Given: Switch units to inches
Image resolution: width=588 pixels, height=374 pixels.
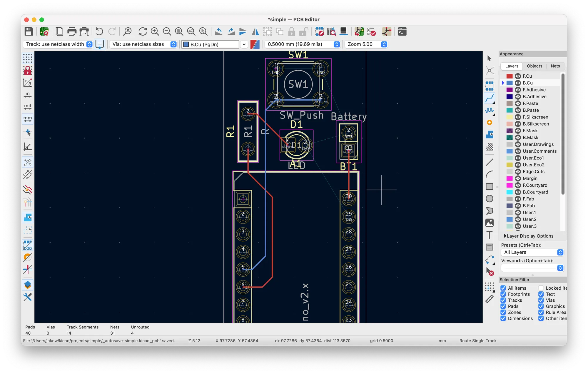Looking at the screenshot, I should (x=28, y=95).
